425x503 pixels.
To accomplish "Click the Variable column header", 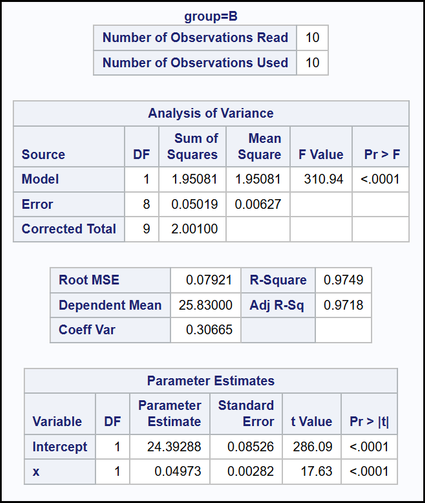I will coord(57,422).
